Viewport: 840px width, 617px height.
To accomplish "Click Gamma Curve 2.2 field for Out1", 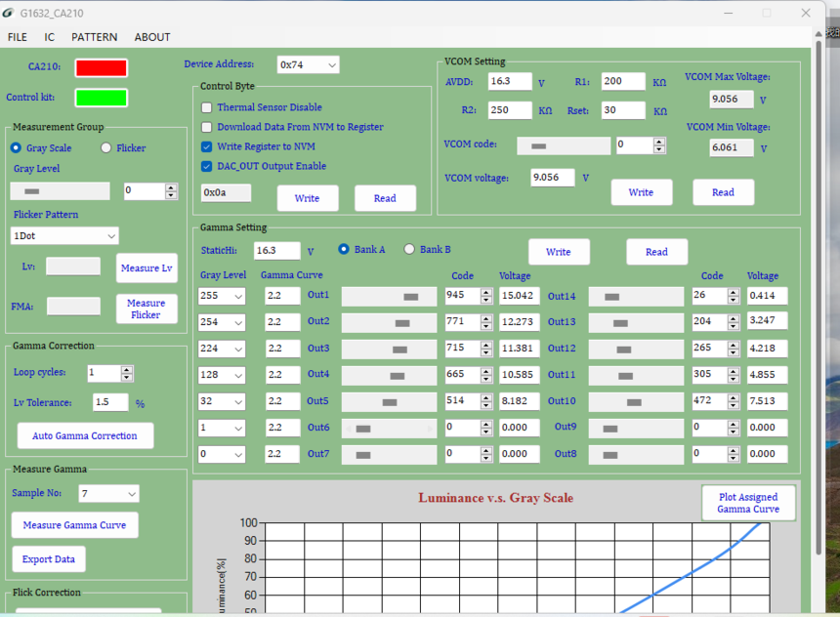I will pyautogui.click(x=283, y=296).
